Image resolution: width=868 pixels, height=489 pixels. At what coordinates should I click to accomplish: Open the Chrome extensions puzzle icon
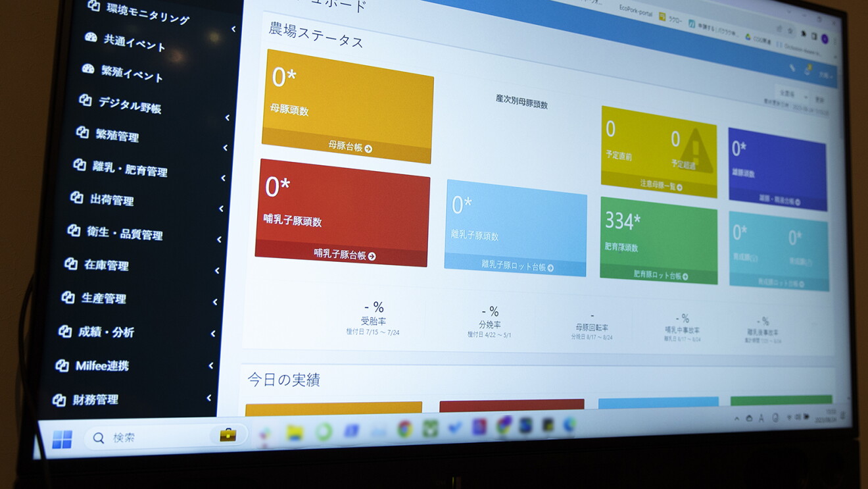804,33
